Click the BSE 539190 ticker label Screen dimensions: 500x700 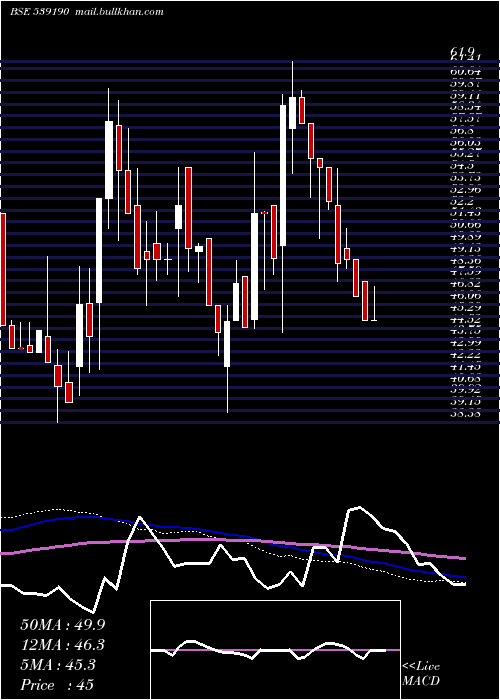pyautogui.click(x=39, y=12)
